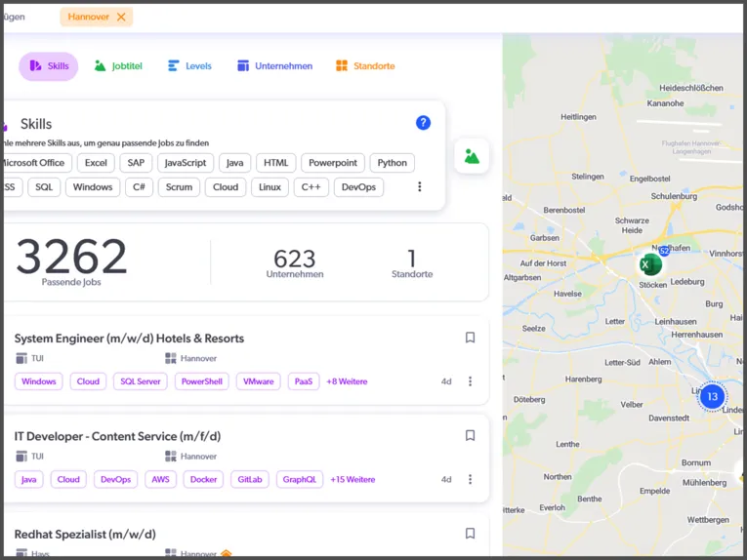Bookmark the Redhat Spezialist job
Viewport: 747px width, 560px height.
point(470,534)
